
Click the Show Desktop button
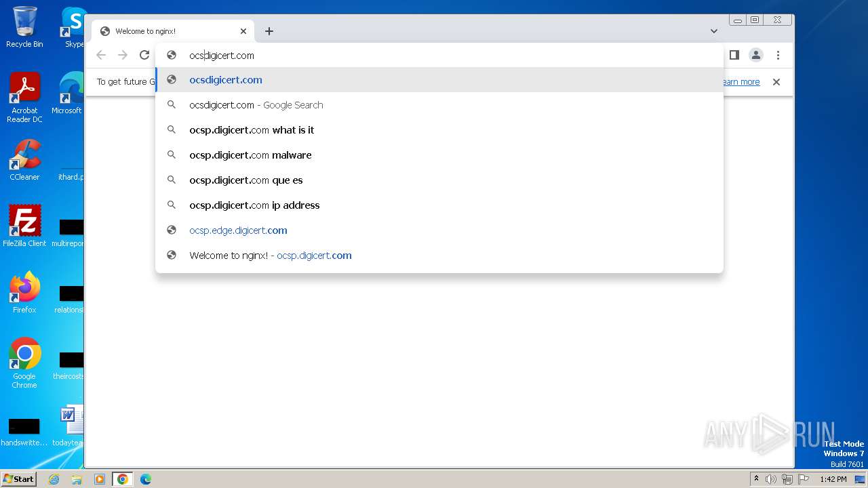click(x=860, y=479)
